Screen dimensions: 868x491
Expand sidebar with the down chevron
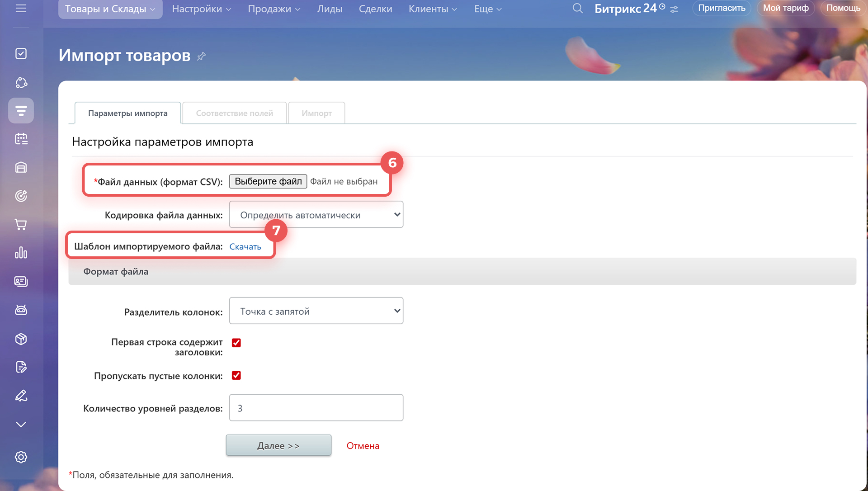point(21,425)
